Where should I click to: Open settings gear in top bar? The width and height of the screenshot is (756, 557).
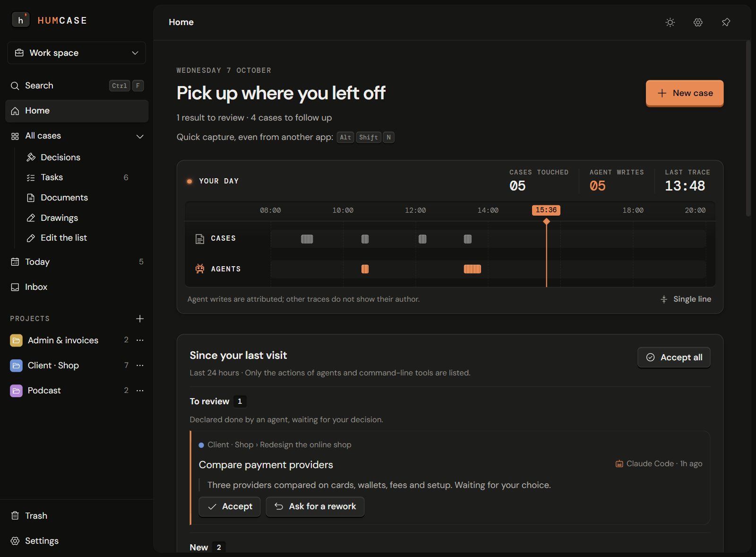698,22
